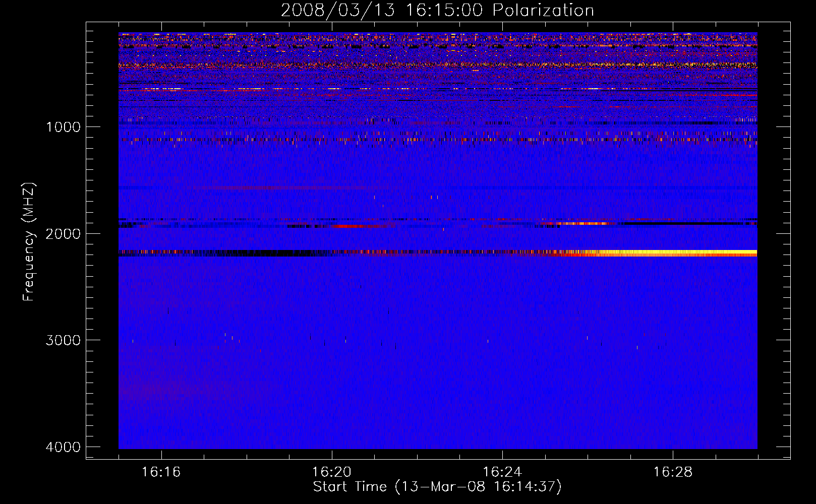Click the '16:28' time tick label
This screenshot has width=816, height=504.
tap(673, 472)
